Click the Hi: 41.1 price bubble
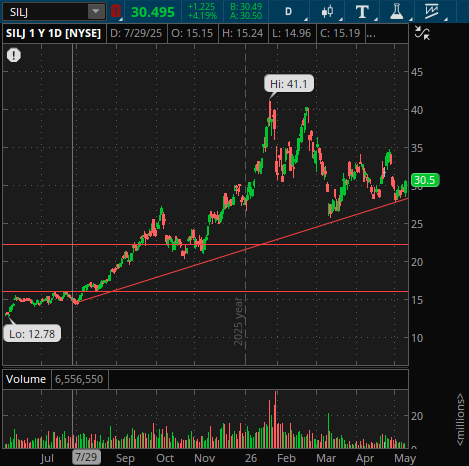Image resolution: width=469 pixels, height=466 pixels. tap(289, 83)
